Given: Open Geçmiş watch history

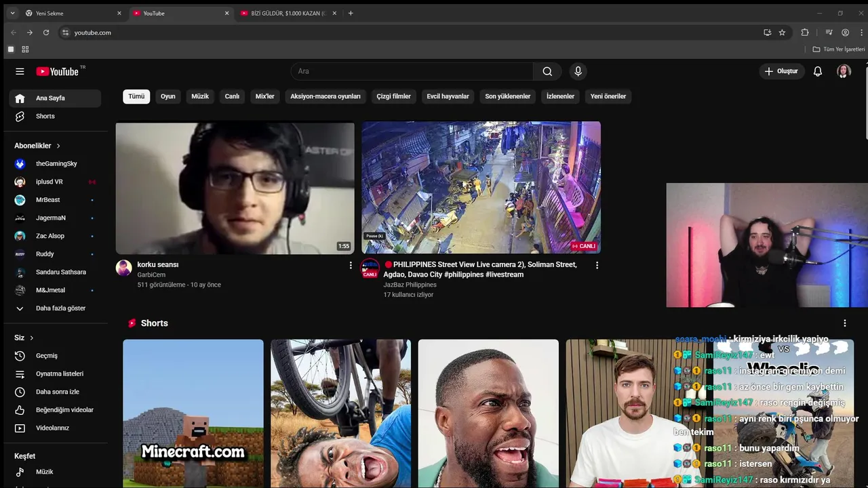Looking at the screenshot, I should coord(55,356).
